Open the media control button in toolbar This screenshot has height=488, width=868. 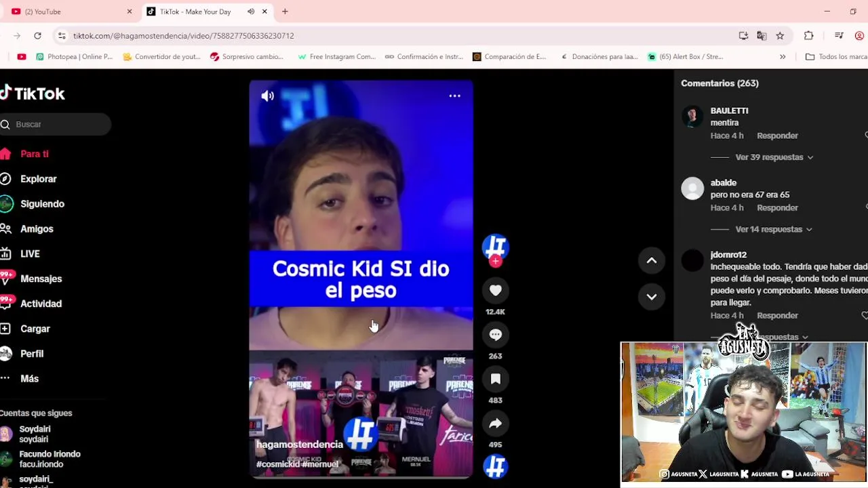[839, 36]
